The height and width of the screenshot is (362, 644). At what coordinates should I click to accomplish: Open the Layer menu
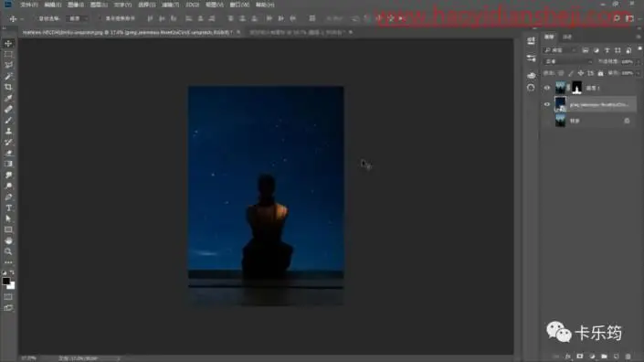click(x=99, y=5)
